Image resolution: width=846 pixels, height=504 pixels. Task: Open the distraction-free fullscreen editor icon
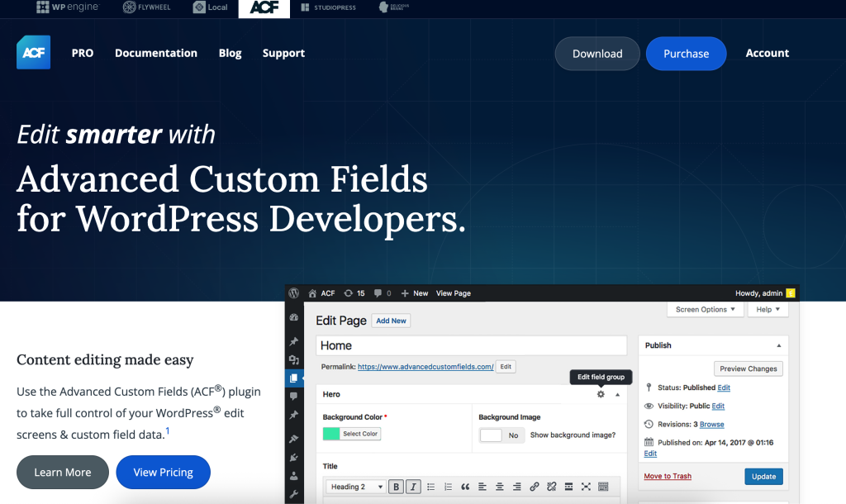(586, 487)
